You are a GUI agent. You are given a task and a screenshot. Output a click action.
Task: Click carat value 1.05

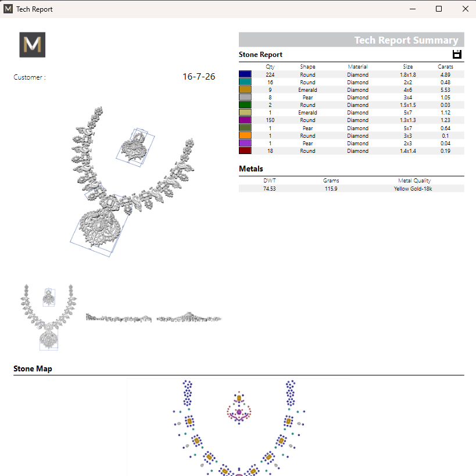click(x=445, y=98)
